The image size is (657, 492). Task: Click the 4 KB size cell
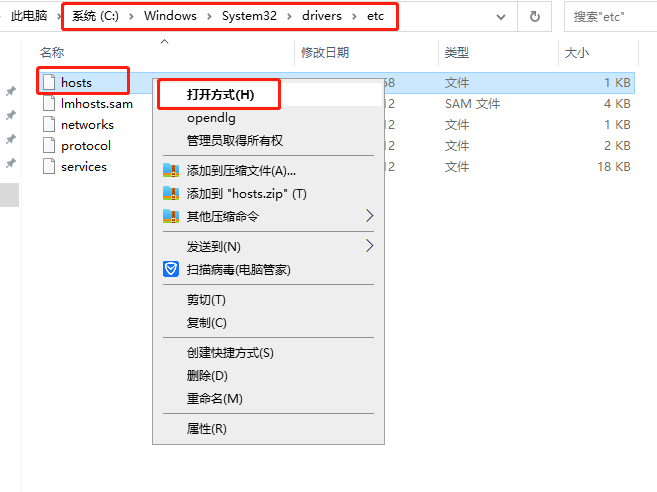click(617, 104)
